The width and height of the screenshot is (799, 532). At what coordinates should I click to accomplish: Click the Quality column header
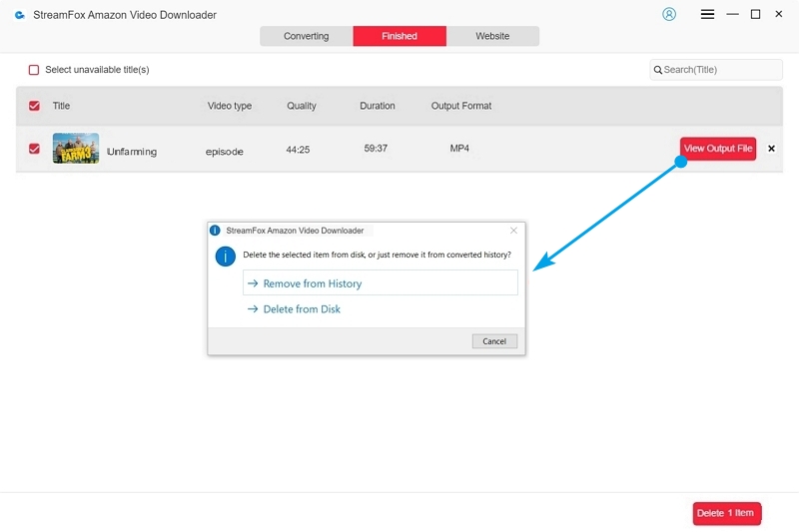(x=302, y=106)
